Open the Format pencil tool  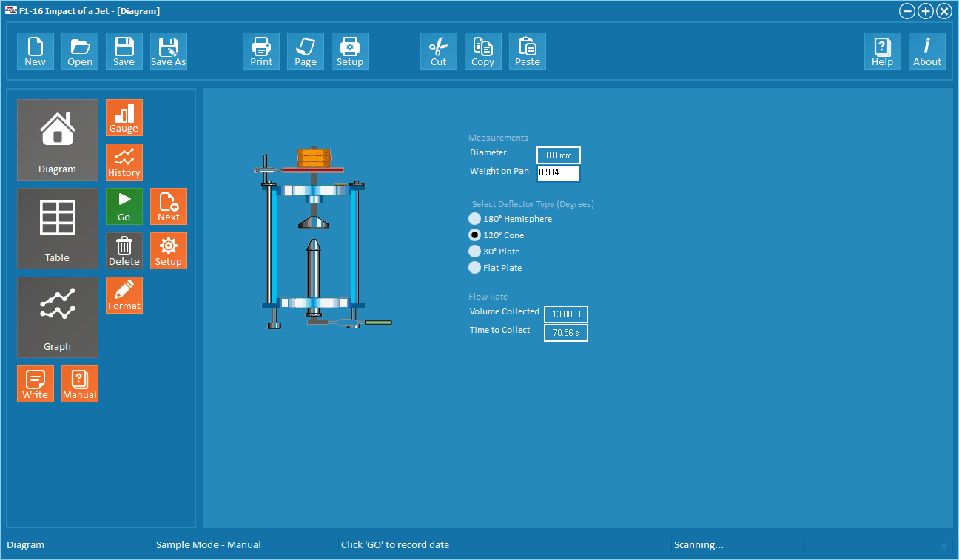tap(124, 294)
